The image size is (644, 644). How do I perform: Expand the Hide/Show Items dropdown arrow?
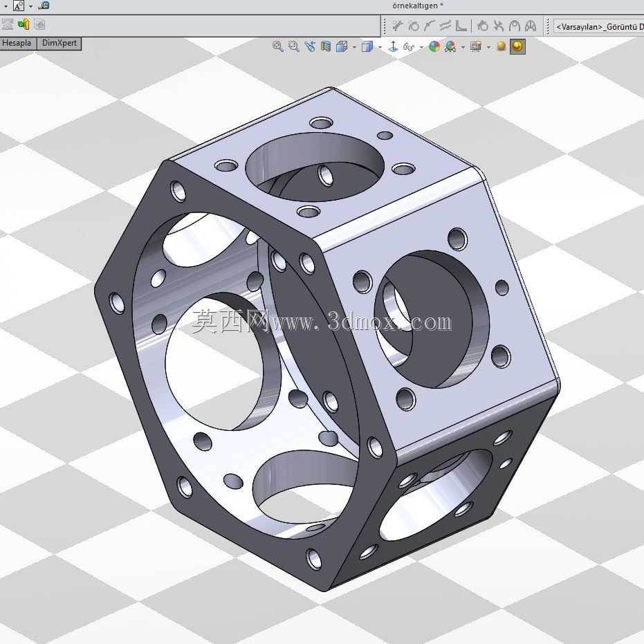421,47
